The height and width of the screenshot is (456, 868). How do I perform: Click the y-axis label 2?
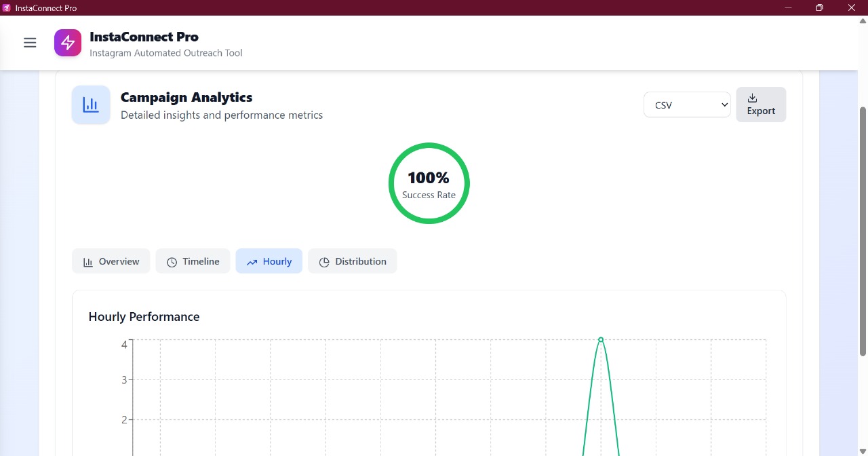124,419
